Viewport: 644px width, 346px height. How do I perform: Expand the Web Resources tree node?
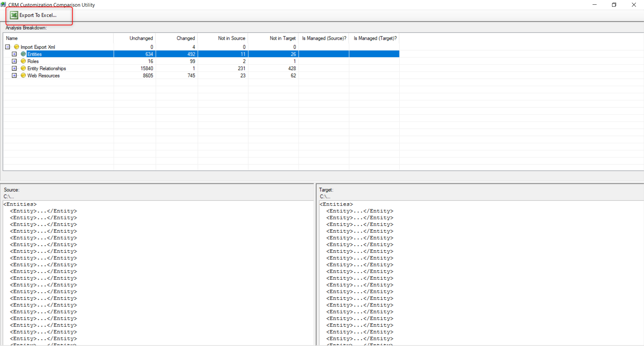coord(14,76)
